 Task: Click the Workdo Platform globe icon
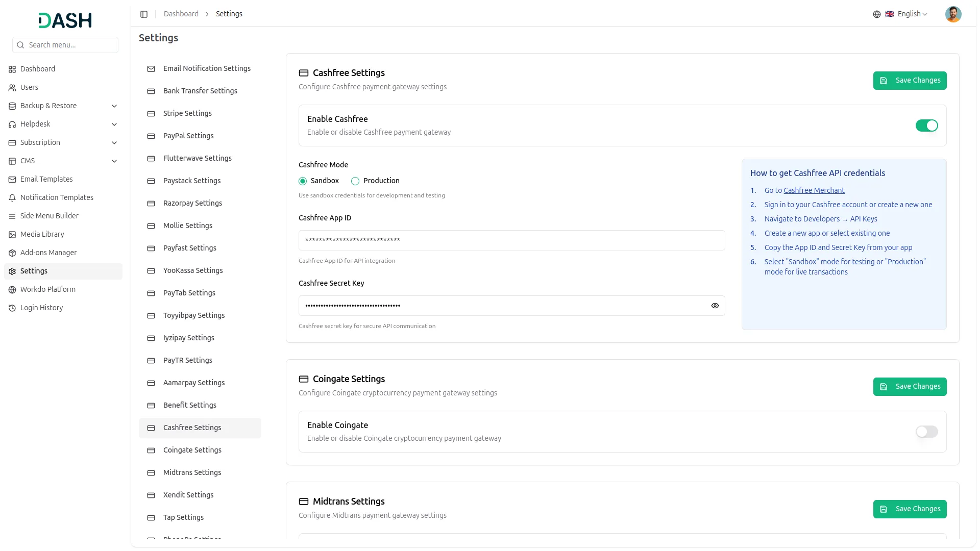point(12,290)
